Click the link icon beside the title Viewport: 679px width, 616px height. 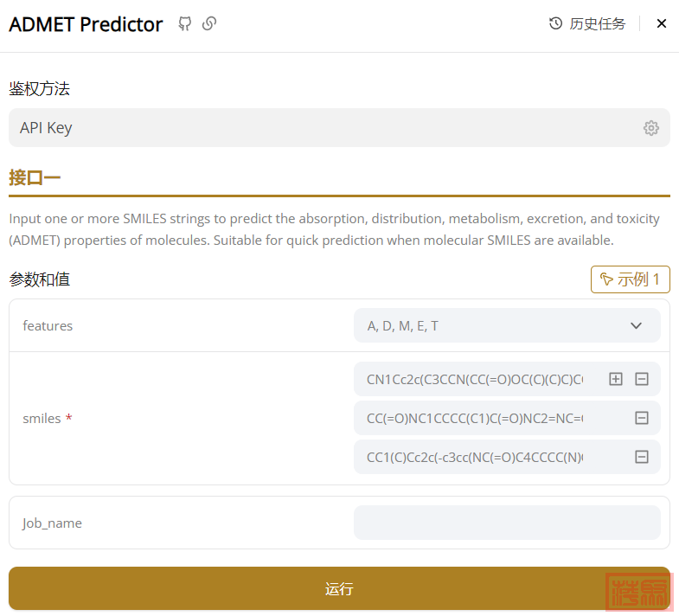208,24
